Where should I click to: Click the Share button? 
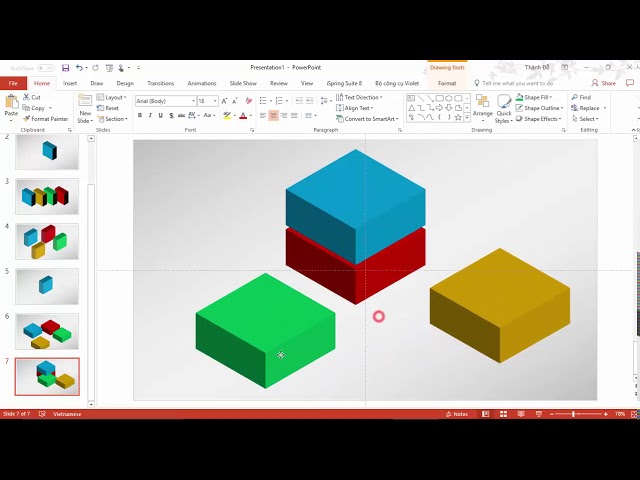[x=603, y=83]
